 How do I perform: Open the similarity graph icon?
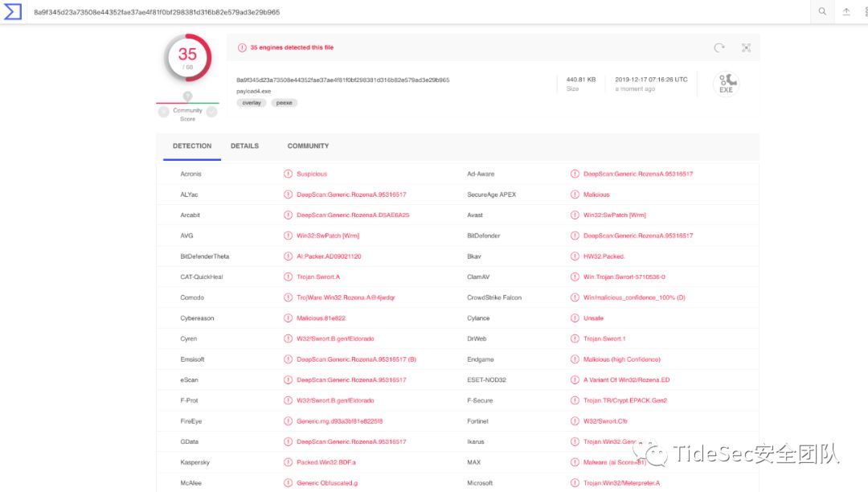(746, 48)
